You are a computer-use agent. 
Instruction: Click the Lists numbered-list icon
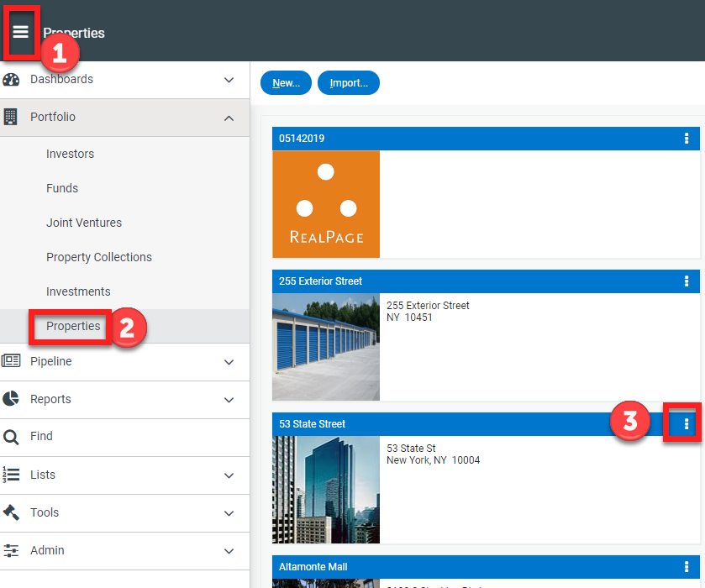pyautogui.click(x=11, y=475)
